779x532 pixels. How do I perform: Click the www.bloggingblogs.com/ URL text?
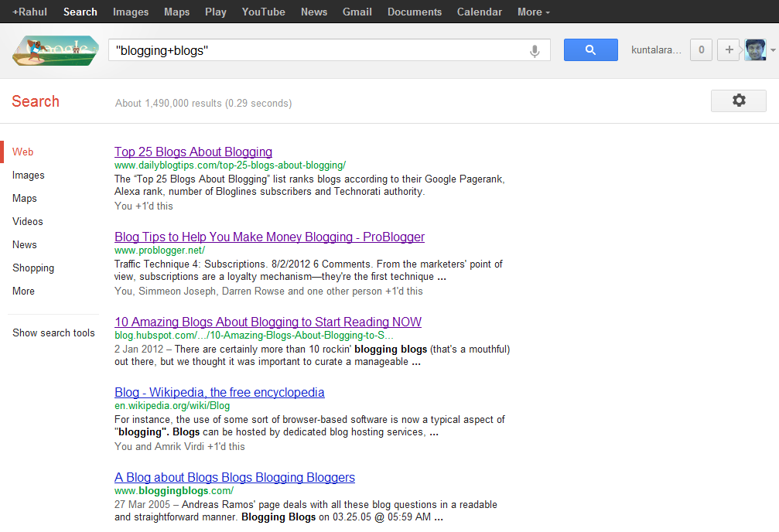174,491
